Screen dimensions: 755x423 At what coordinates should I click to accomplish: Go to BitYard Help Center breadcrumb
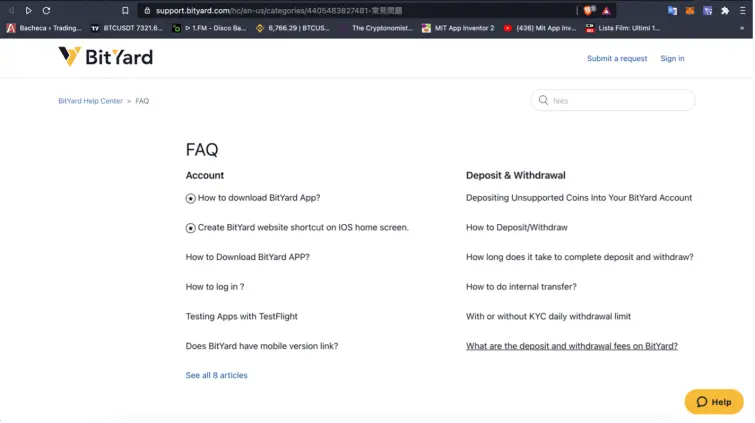click(91, 101)
